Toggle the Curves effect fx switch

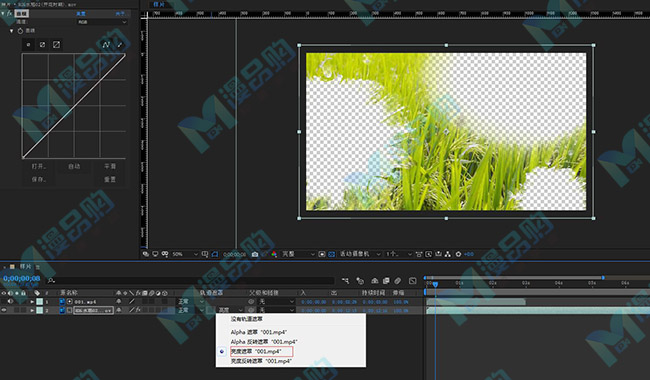tap(9, 13)
